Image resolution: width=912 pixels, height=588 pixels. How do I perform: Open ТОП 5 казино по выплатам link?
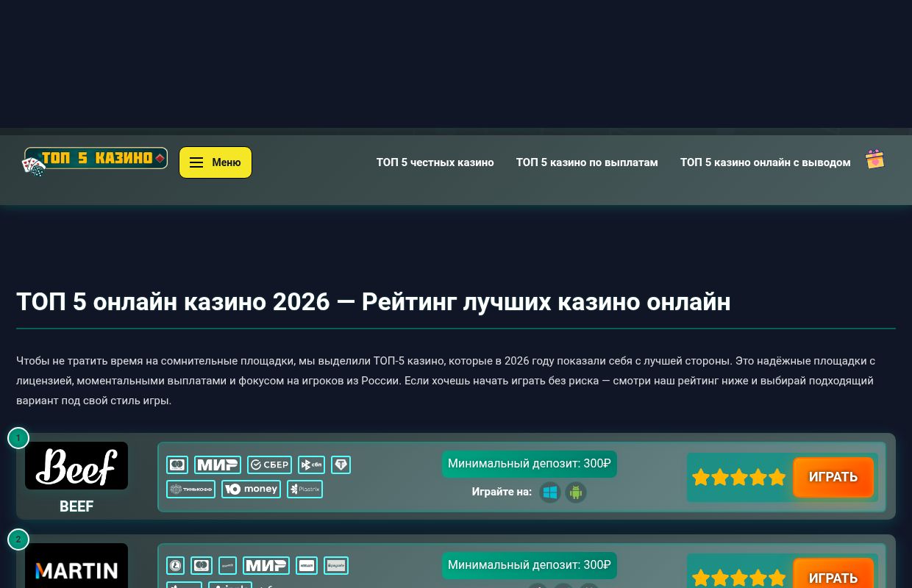(587, 162)
